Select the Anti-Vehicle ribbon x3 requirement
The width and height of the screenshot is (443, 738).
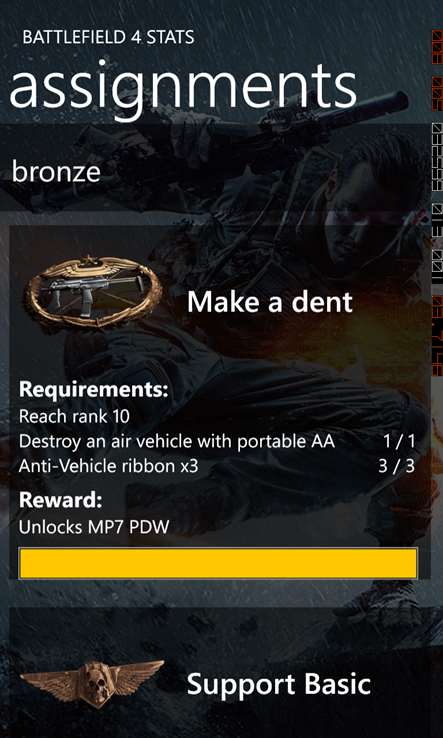(x=108, y=466)
